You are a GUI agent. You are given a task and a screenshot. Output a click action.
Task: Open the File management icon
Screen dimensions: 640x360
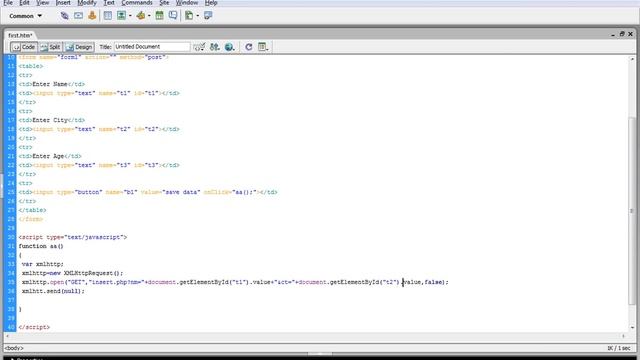215,47
